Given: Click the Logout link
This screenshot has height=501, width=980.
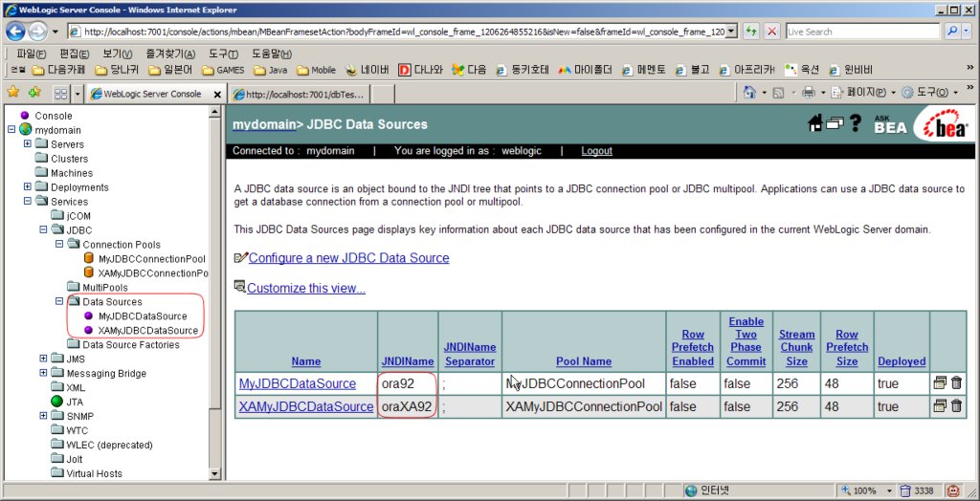Looking at the screenshot, I should point(597,150).
